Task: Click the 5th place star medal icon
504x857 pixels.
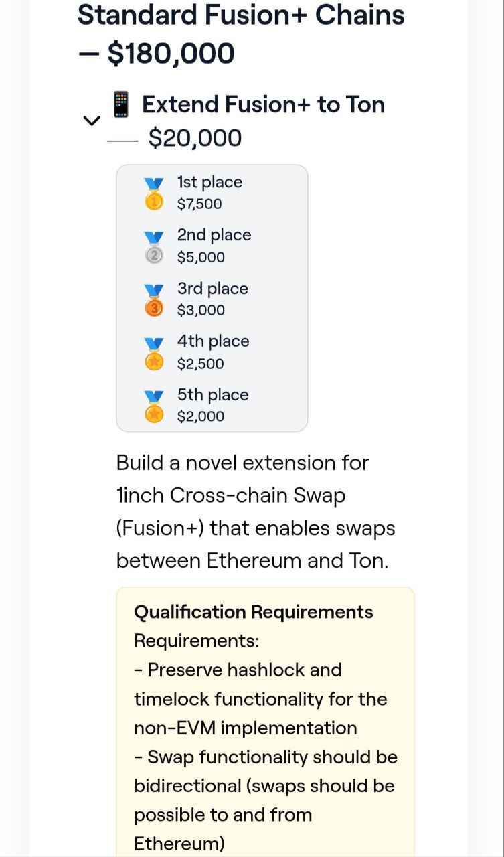Action: pyautogui.click(x=154, y=406)
